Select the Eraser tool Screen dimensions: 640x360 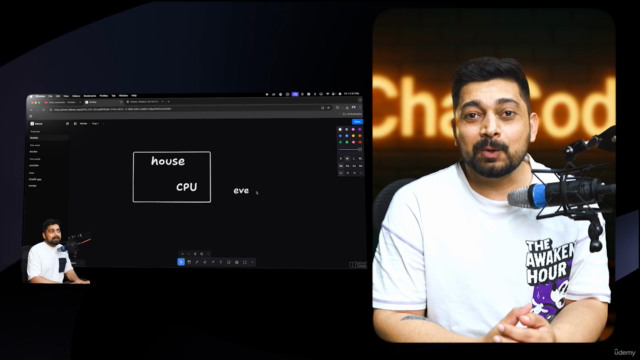pos(205,262)
